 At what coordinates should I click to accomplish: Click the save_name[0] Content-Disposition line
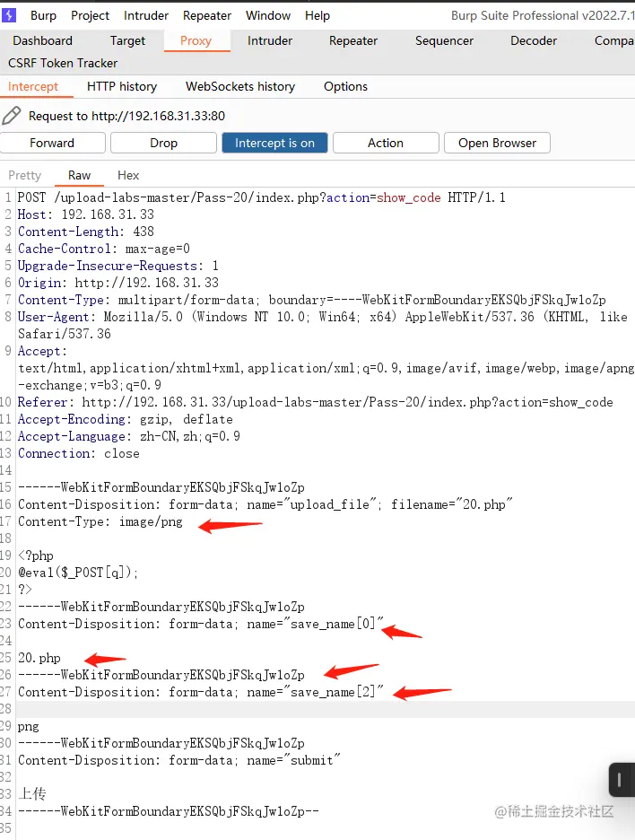click(x=201, y=624)
